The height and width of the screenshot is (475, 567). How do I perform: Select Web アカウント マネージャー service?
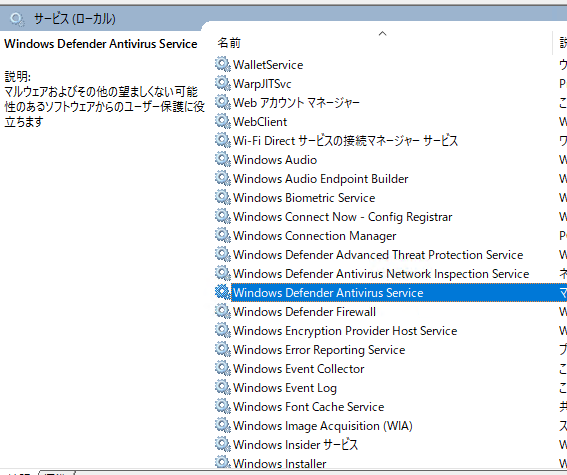296,103
